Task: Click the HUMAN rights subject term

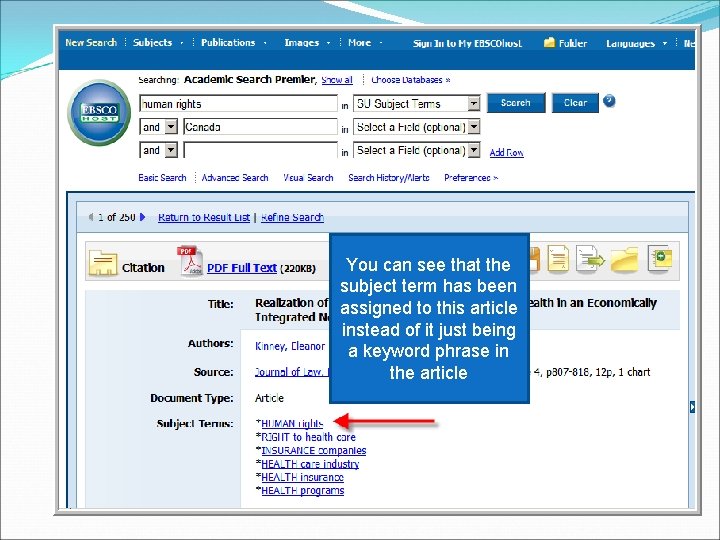Action: (x=292, y=423)
